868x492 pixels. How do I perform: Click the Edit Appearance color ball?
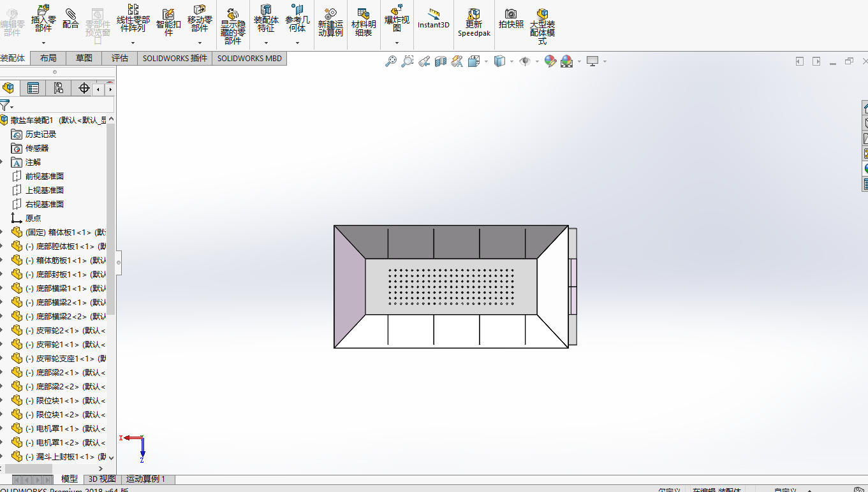click(x=550, y=61)
